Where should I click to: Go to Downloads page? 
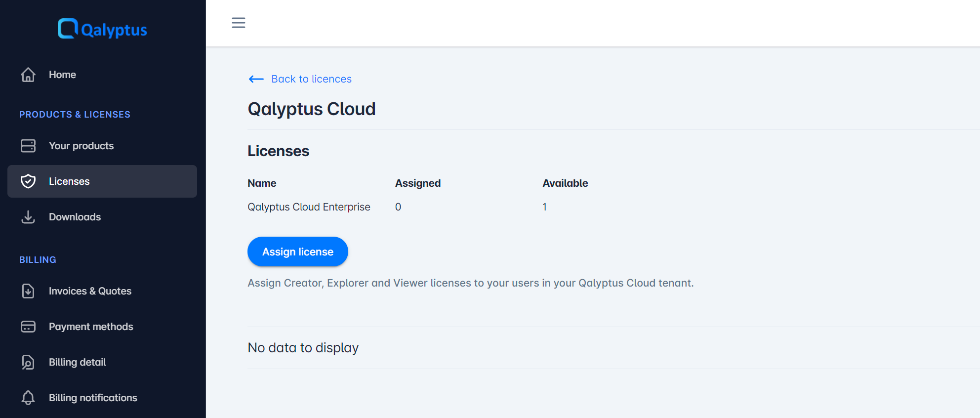tap(102, 217)
